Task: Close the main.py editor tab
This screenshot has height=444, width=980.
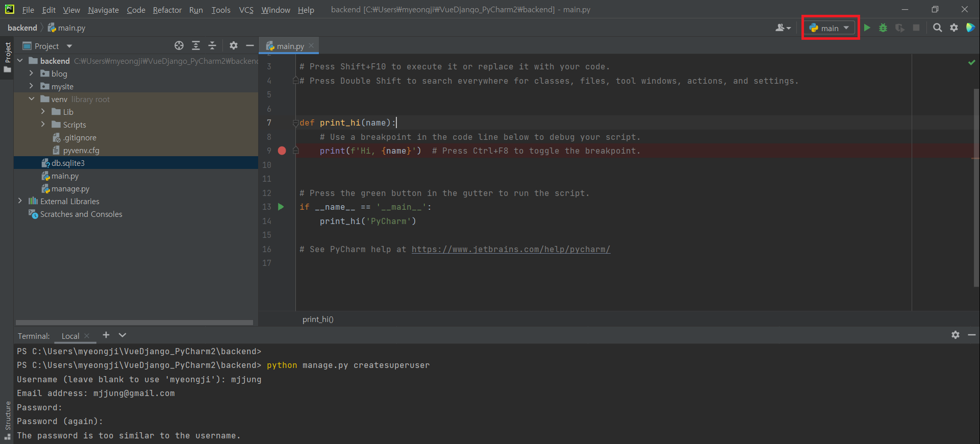Action: click(311, 45)
